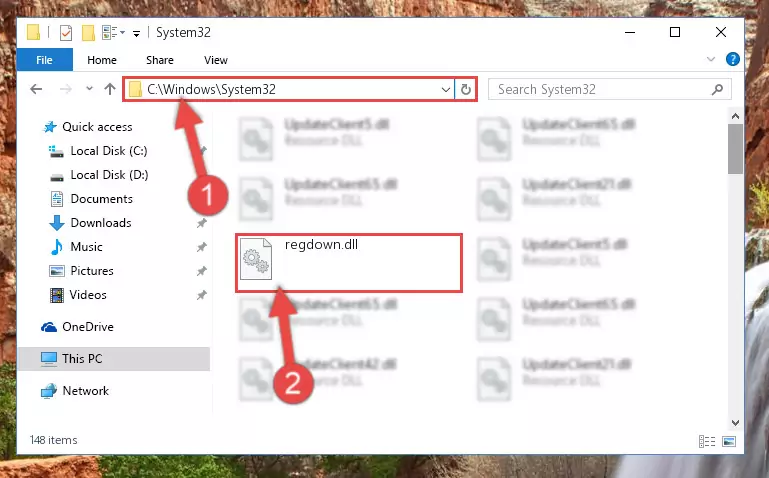
Task: Open recent locations dropdown arrow
Action: point(89,89)
